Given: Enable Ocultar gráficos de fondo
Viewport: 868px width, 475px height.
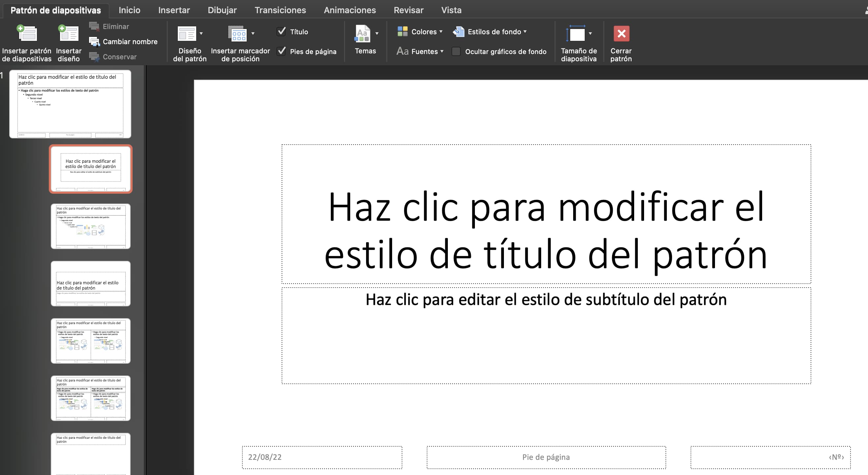Looking at the screenshot, I should coord(456,51).
